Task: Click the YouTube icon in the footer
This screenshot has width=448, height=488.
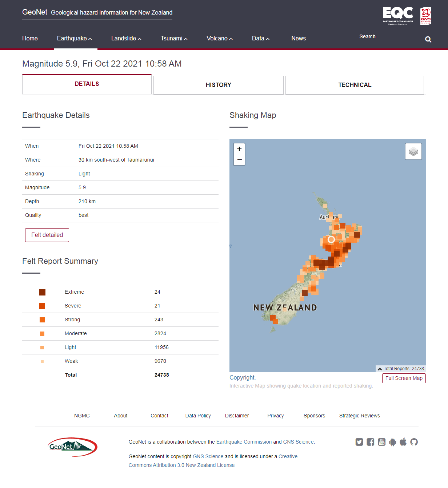Action: pyautogui.click(x=381, y=442)
